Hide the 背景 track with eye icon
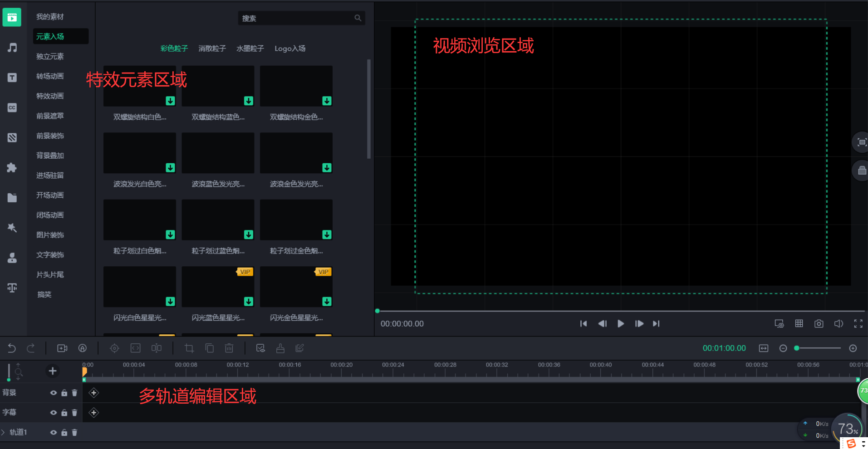This screenshot has height=449, width=868. click(54, 393)
